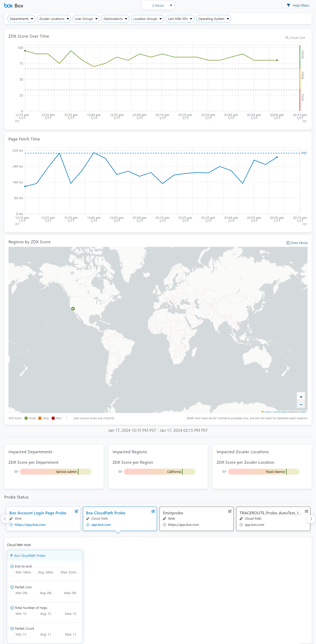
Task: Select the 5minprobe probe card
Action: [196, 519]
